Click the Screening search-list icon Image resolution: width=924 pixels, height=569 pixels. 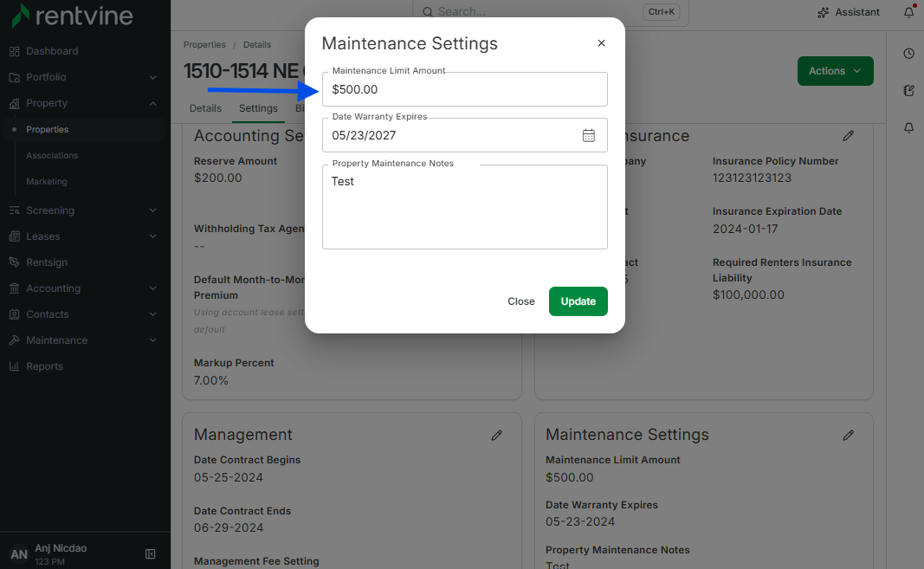click(14, 210)
